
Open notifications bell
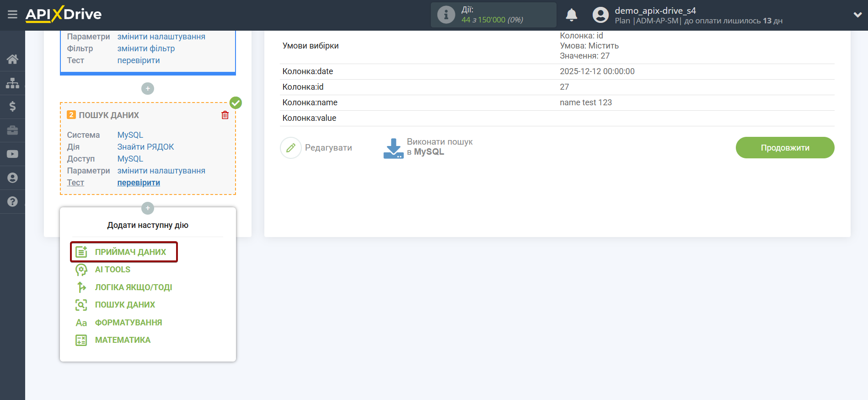571,15
